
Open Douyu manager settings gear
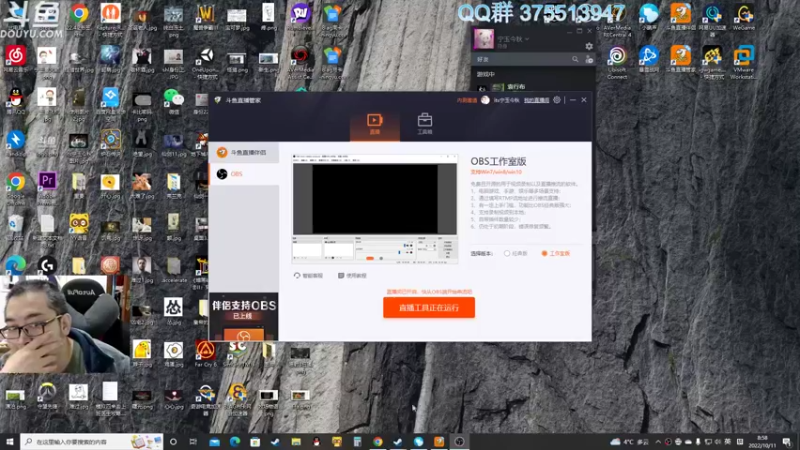pyautogui.click(x=557, y=100)
